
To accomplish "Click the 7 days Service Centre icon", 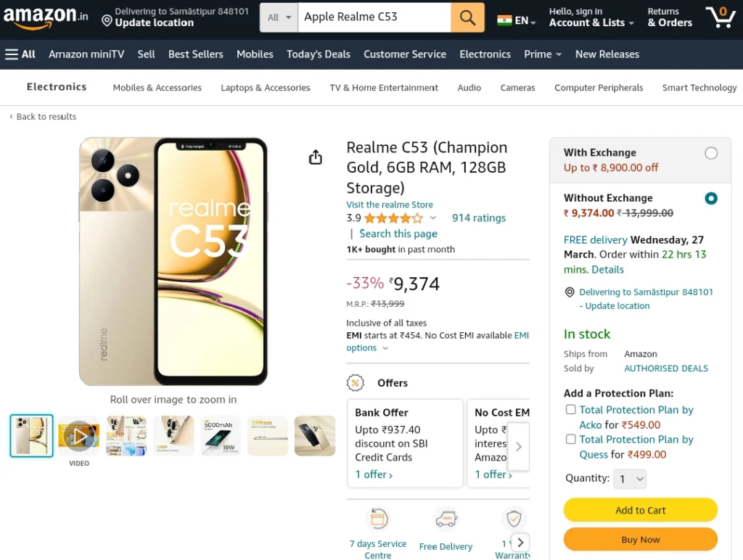I will click(377, 519).
